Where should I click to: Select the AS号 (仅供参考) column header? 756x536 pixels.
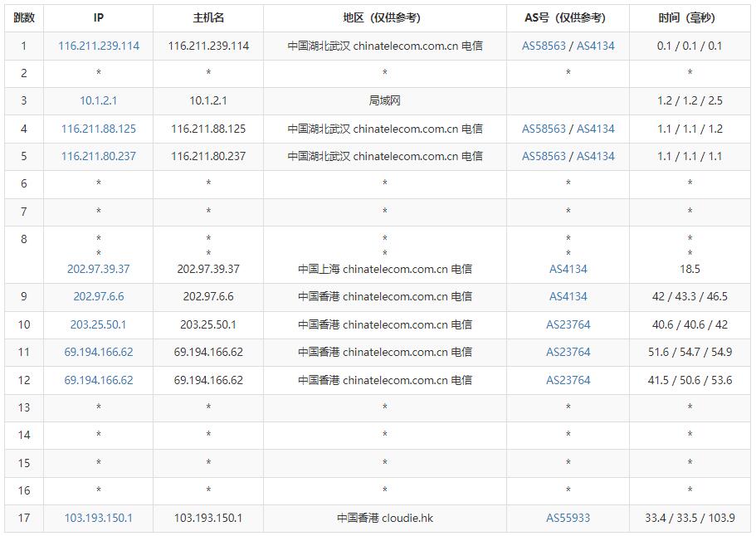click(x=568, y=17)
